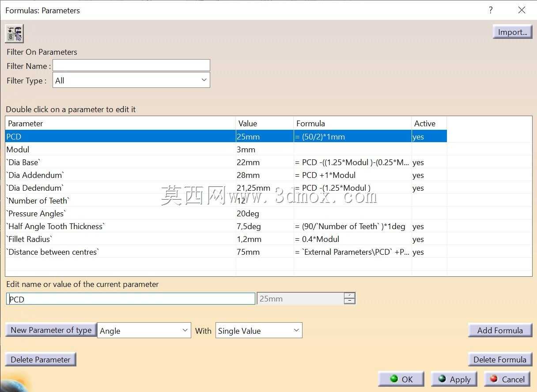The width and height of the screenshot is (537, 392).
Task: Increase the value with the up stepper arrow
Action: click(349, 296)
